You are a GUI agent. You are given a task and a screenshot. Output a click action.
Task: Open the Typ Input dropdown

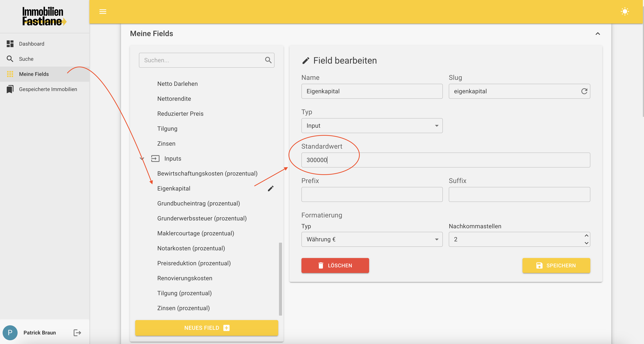pyautogui.click(x=372, y=125)
